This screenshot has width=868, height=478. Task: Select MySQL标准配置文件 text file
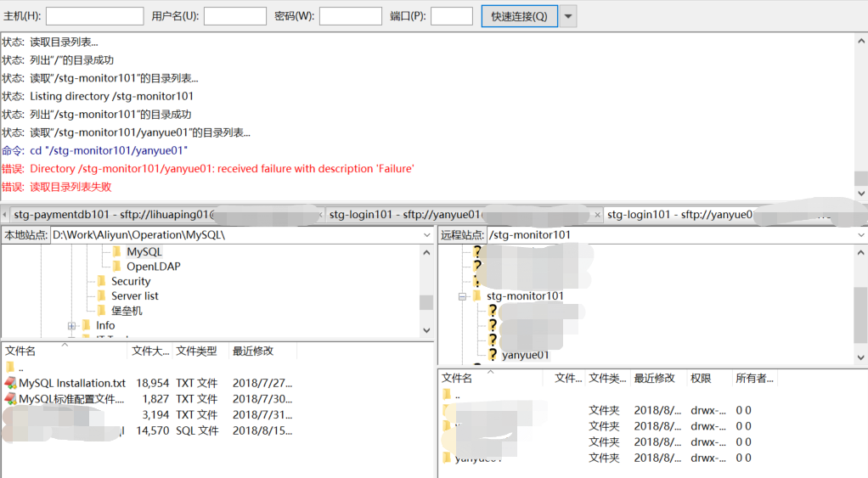click(71, 399)
